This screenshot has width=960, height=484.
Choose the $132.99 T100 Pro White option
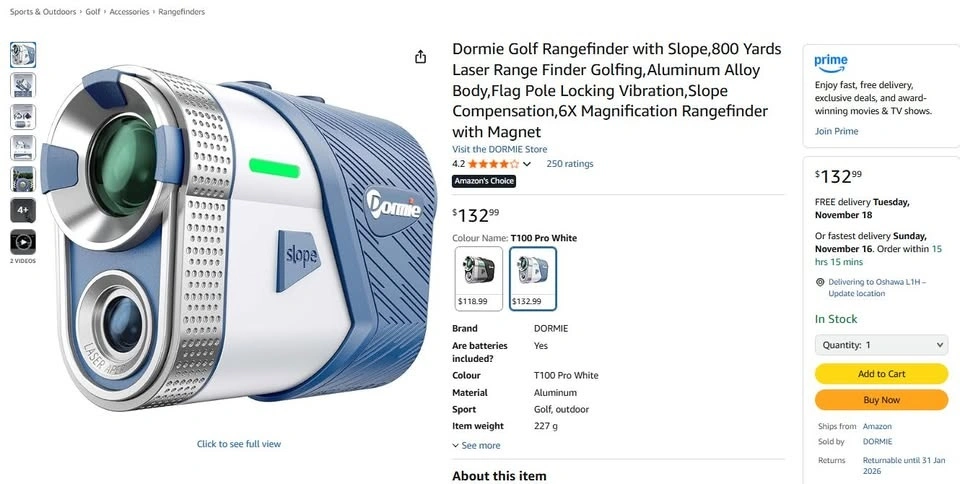(533, 278)
